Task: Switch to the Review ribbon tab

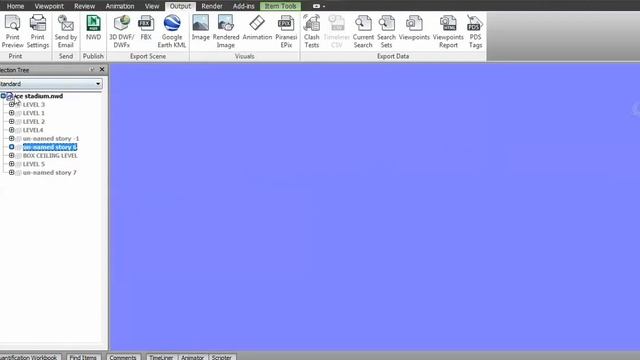Action: [84, 6]
